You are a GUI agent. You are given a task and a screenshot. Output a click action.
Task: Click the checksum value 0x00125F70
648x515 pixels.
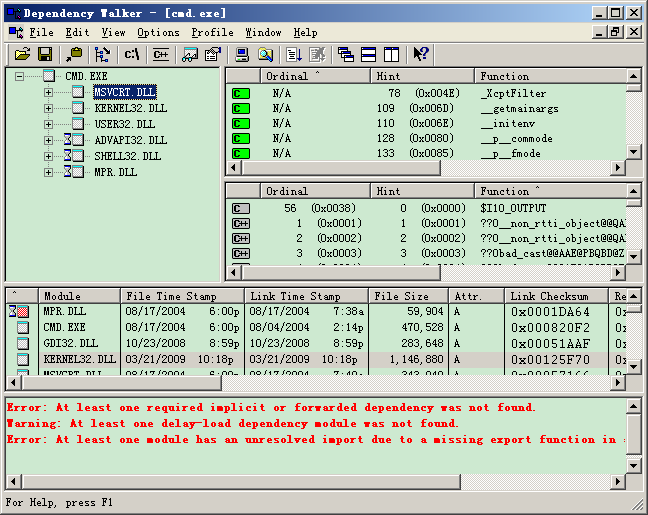pyautogui.click(x=550, y=360)
